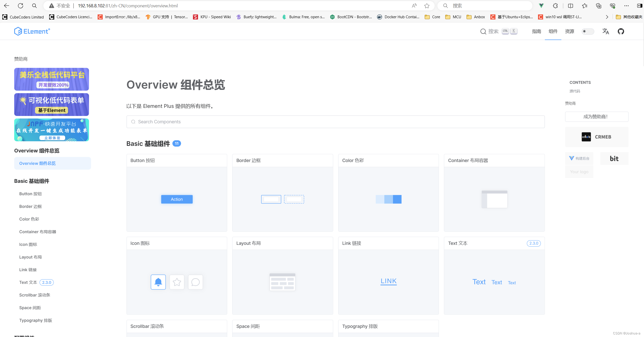This screenshot has height=337, width=644.
Task: Show more bookmarks with the chevron arrow
Action: (x=607, y=17)
